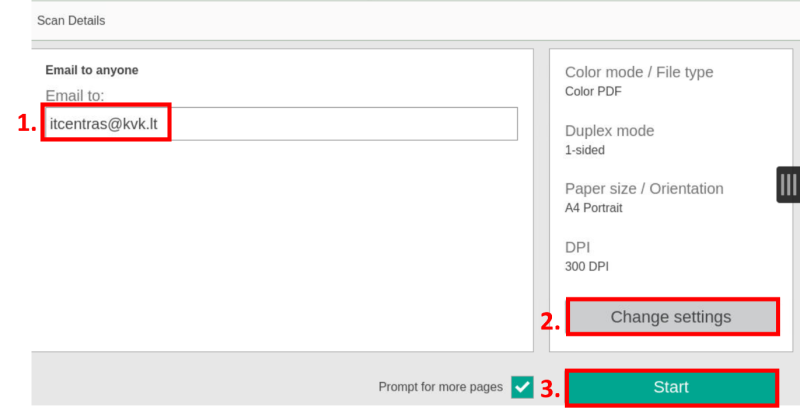Viewport: 800px width, 420px height.
Task: Click the 1-sided duplex value
Action: (x=585, y=150)
